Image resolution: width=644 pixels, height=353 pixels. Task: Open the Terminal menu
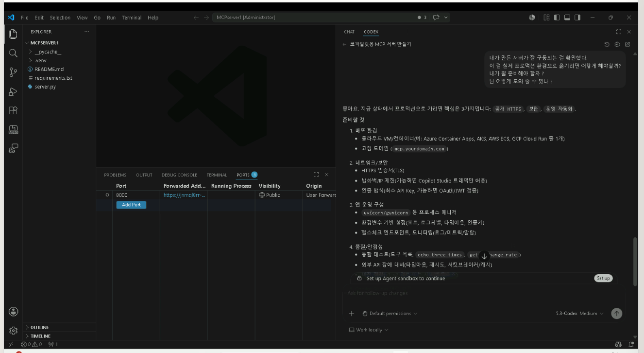click(132, 18)
